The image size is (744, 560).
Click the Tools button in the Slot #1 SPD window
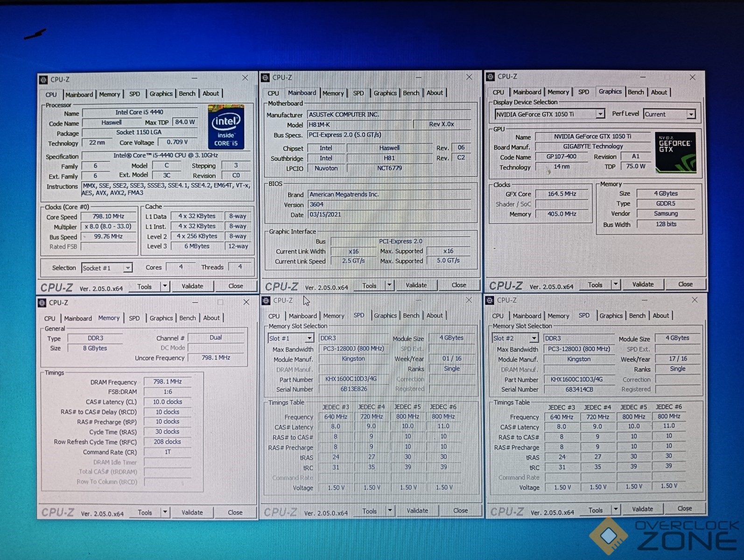(x=369, y=511)
